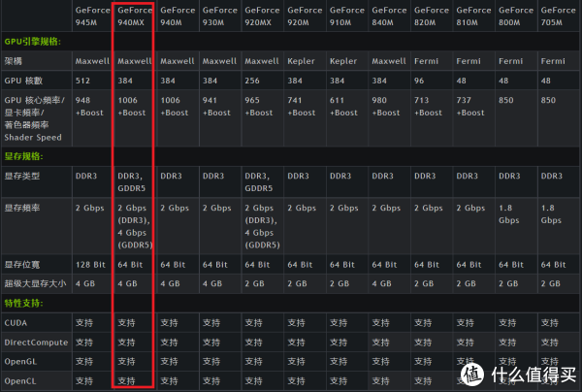Click the GeForce 920M column header

click(305, 16)
